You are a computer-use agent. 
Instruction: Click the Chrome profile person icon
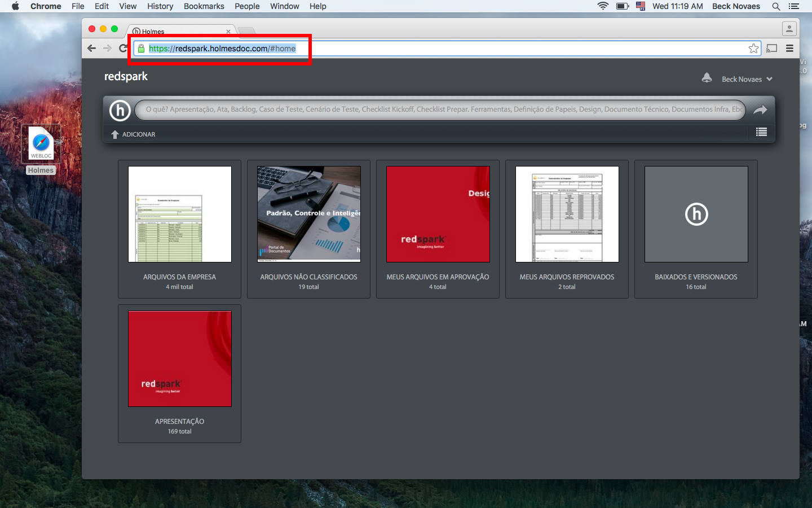[x=789, y=28]
